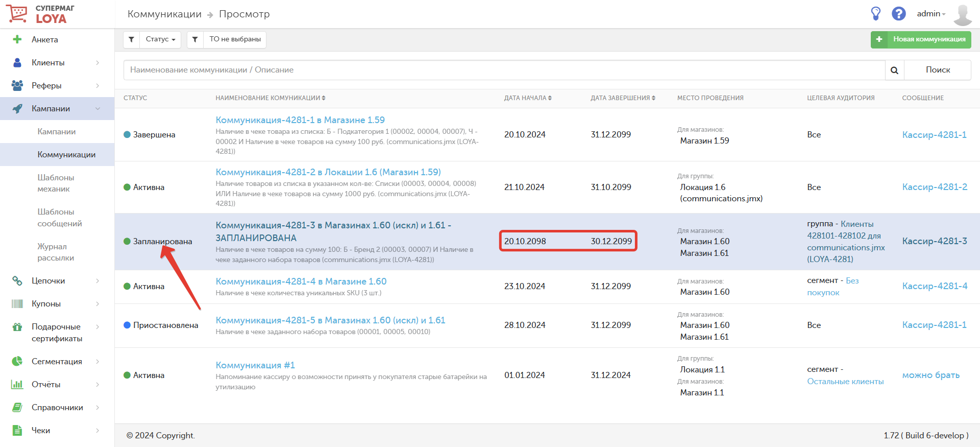The width and height of the screenshot is (980, 447).
Task: Click the search magnifier icon
Action: coord(894,70)
